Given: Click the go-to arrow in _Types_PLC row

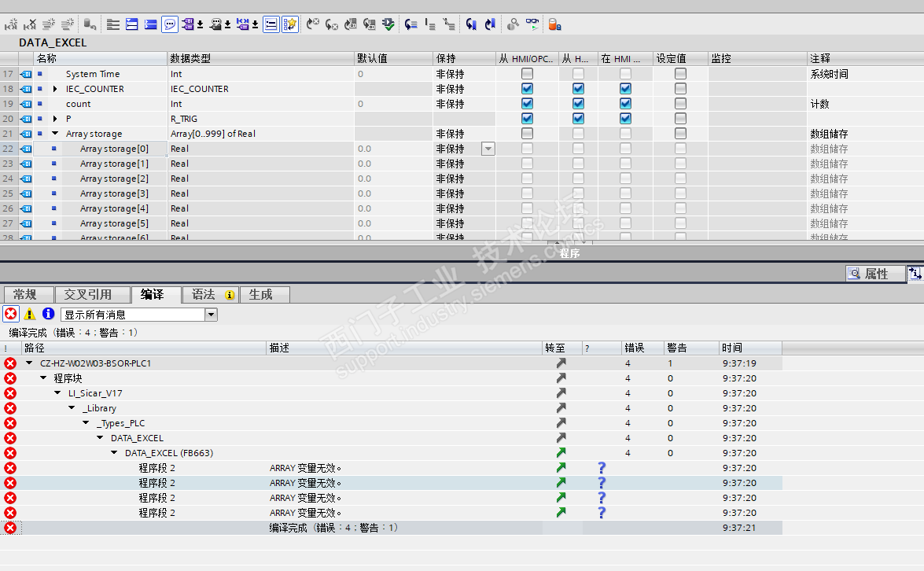Looking at the screenshot, I should (561, 423).
